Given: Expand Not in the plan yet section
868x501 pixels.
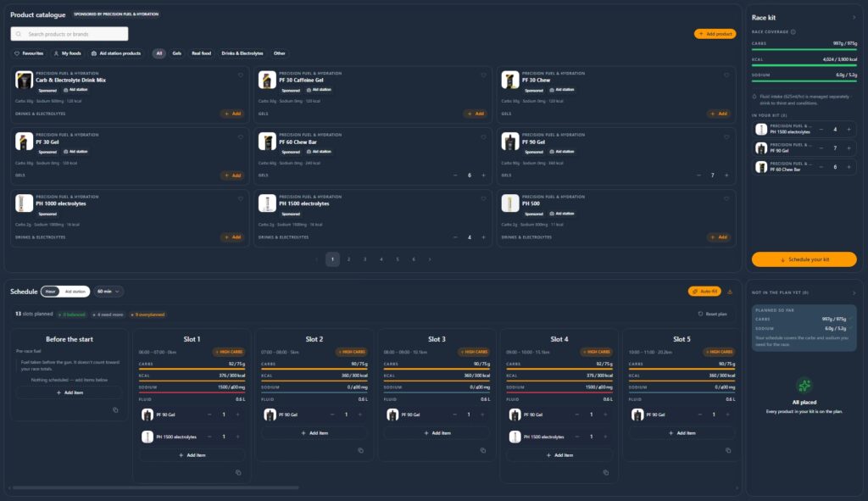Looking at the screenshot, I should coord(854,292).
